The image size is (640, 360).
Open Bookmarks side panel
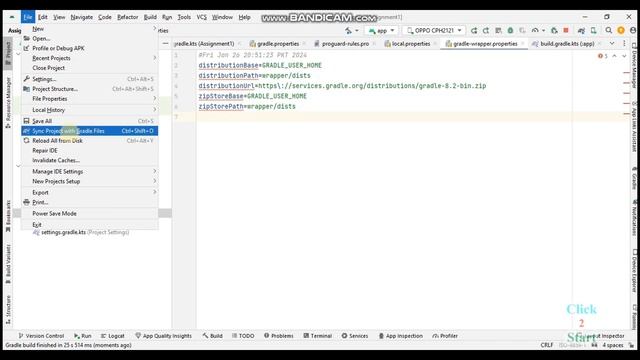[x=8, y=216]
